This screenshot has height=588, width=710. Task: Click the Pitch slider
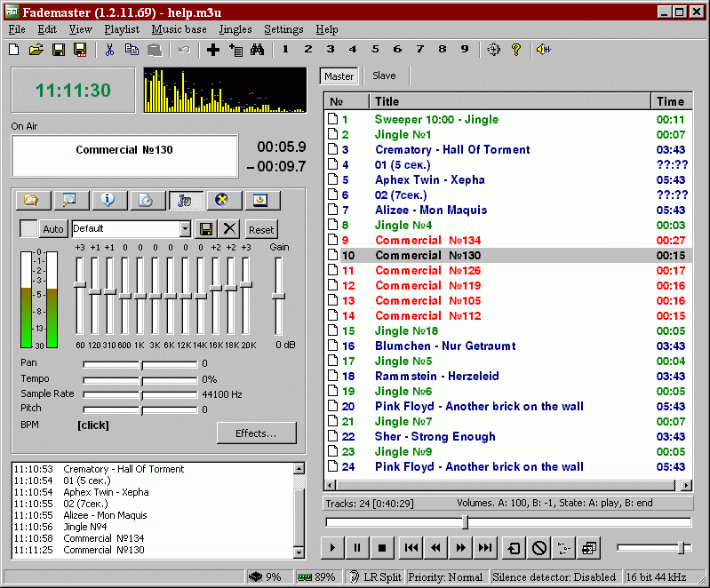click(x=140, y=410)
